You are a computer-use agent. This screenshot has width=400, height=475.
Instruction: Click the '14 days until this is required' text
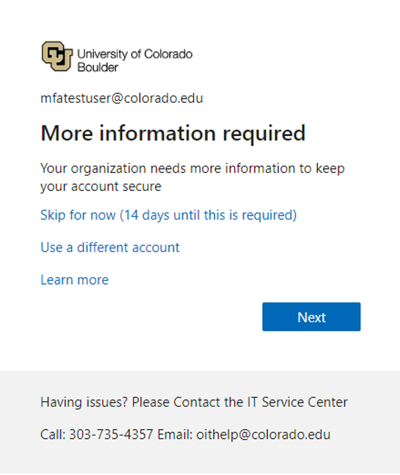[x=208, y=215]
